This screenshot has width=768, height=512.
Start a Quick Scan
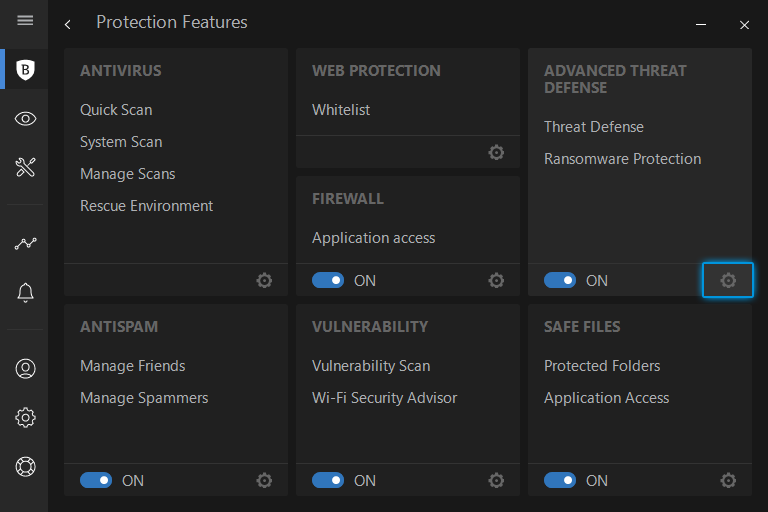tap(116, 110)
